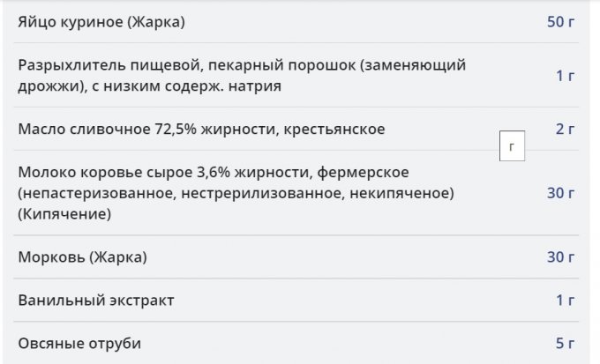Click the 5 г amount for Овсяные отруби
The image size is (600, 364).
click(x=566, y=344)
